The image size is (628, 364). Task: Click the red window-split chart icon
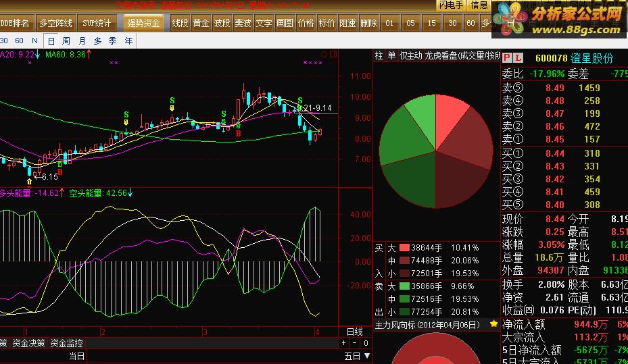pos(333,54)
